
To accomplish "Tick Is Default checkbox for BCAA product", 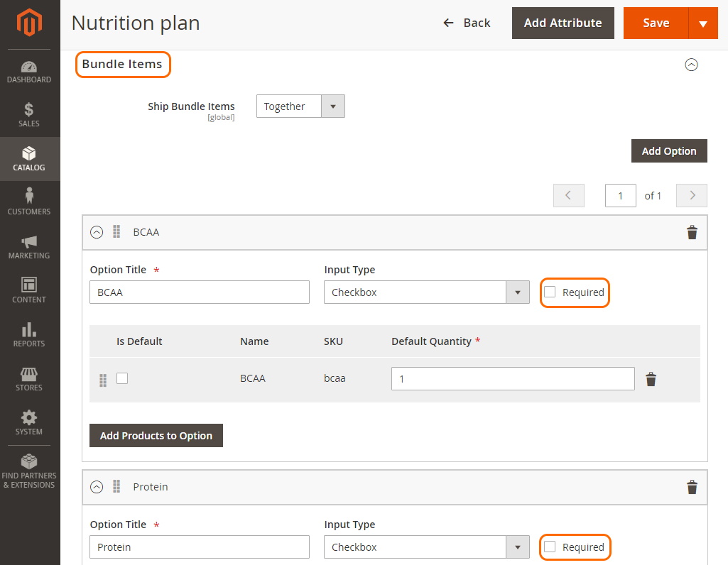I will pyautogui.click(x=122, y=378).
